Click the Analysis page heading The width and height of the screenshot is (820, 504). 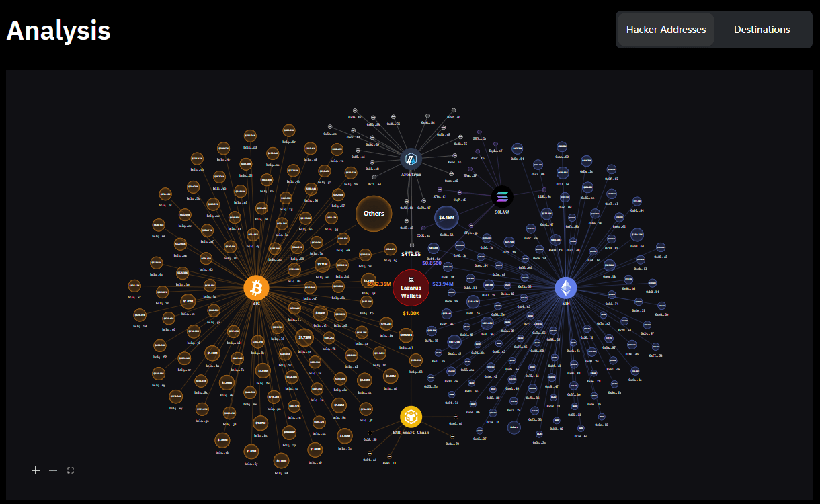[58, 30]
